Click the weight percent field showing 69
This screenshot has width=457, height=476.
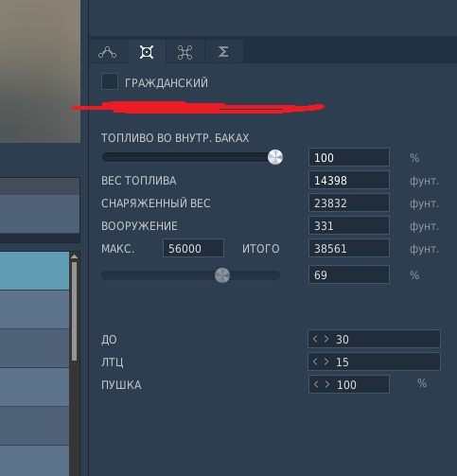point(349,274)
